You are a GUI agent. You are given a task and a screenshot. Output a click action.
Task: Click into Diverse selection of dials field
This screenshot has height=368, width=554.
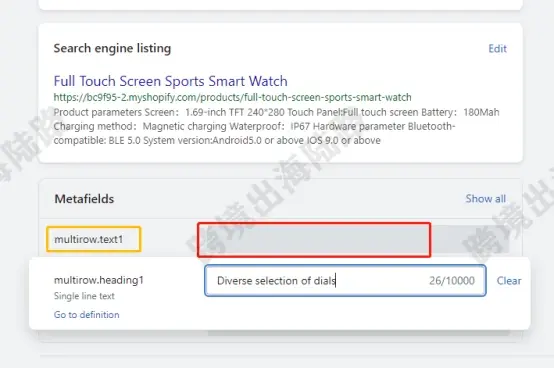click(x=345, y=280)
